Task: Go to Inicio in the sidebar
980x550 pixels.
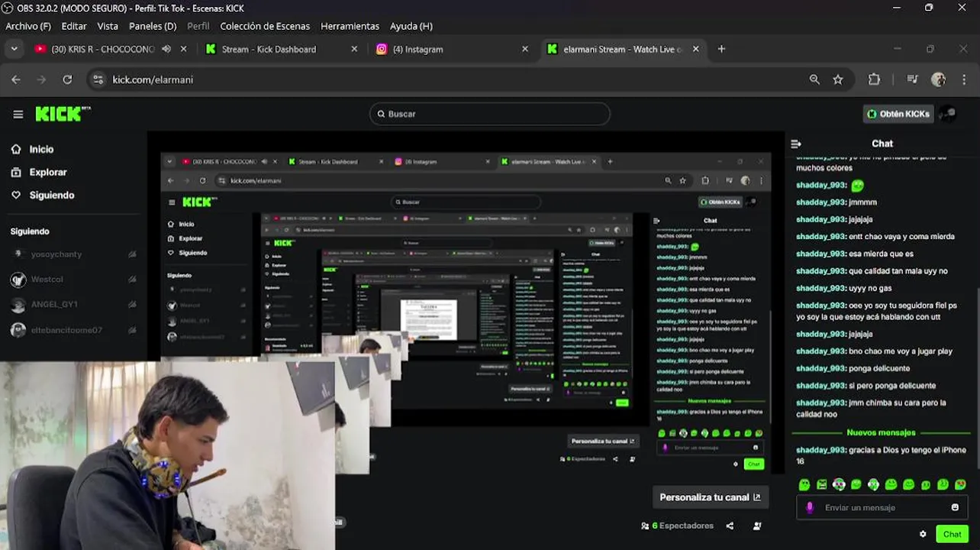Action: tap(32, 150)
